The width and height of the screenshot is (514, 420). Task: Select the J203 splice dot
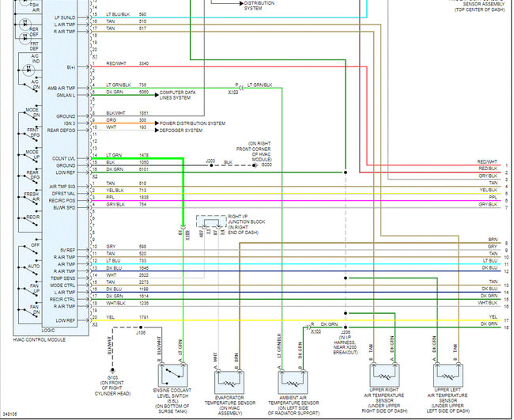(211, 165)
